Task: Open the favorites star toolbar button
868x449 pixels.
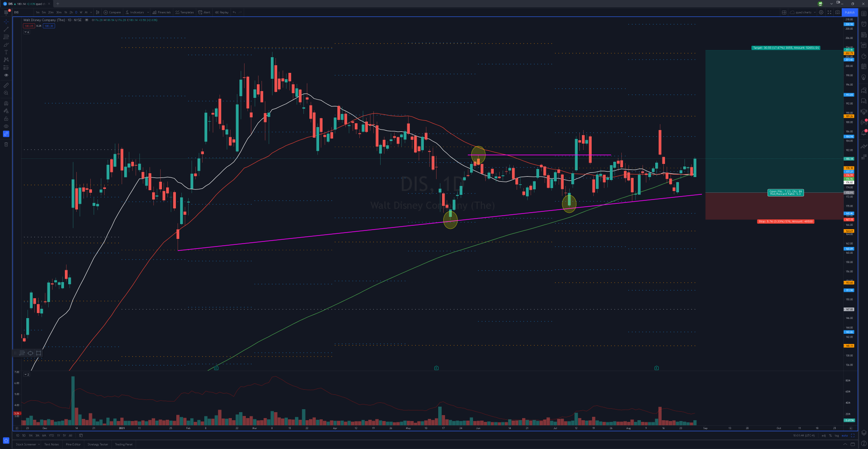Action: pyautogui.click(x=6, y=441)
